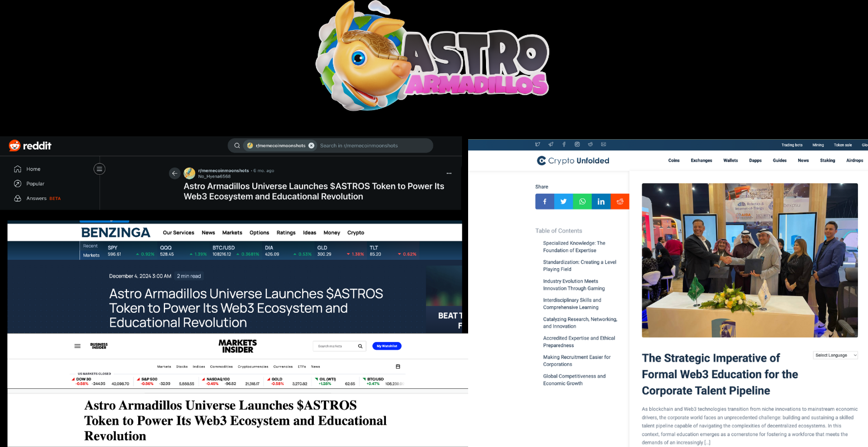Image resolution: width=868 pixels, height=447 pixels.
Task: Click Telegram icon in Crypto Unfolded top bar
Action: click(551, 144)
